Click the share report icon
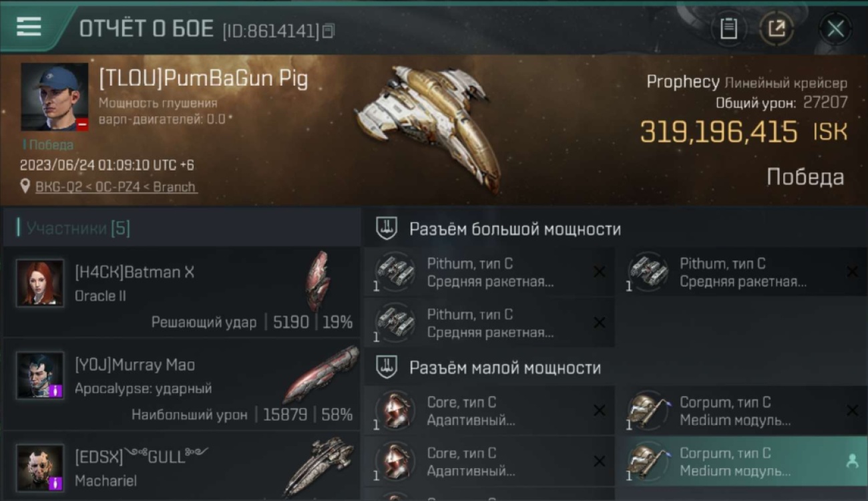The width and height of the screenshot is (868, 501). pos(777,29)
